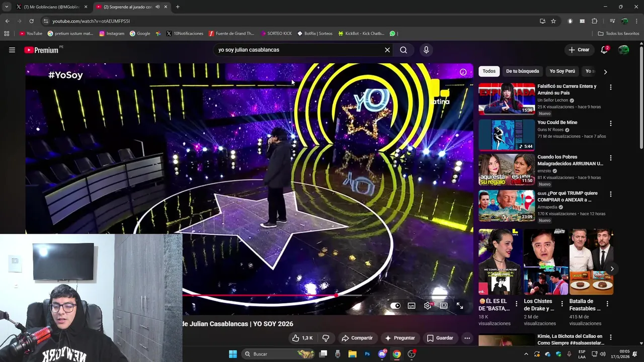Viewport: 644px width, 362px height.
Task: Open options for 'You Could Be Mine' video
Action: (611, 124)
